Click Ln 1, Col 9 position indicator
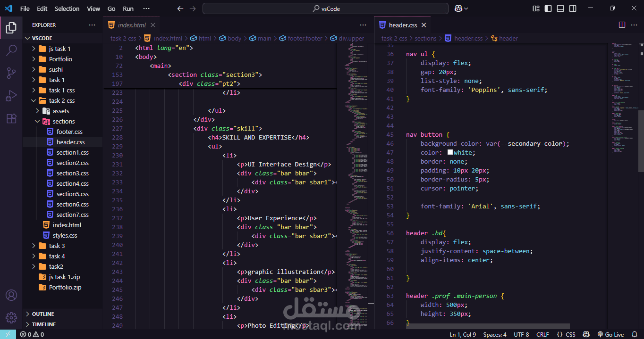 463,334
